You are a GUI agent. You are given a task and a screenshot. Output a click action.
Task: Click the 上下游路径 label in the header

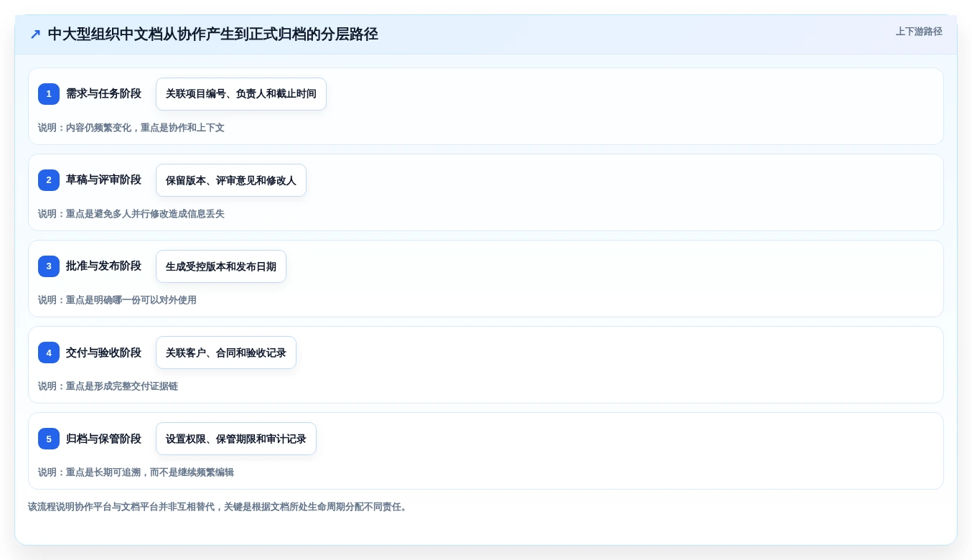pyautogui.click(x=919, y=32)
